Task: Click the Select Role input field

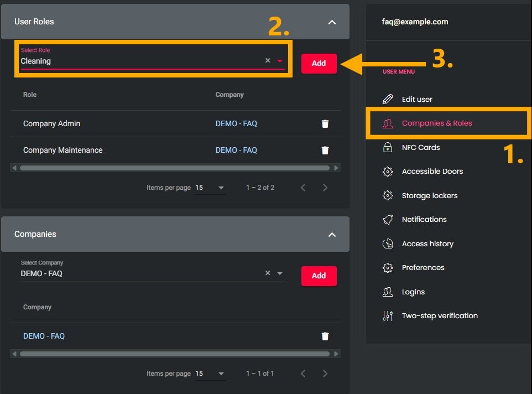Action: pyautogui.click(x=138, y=61)
